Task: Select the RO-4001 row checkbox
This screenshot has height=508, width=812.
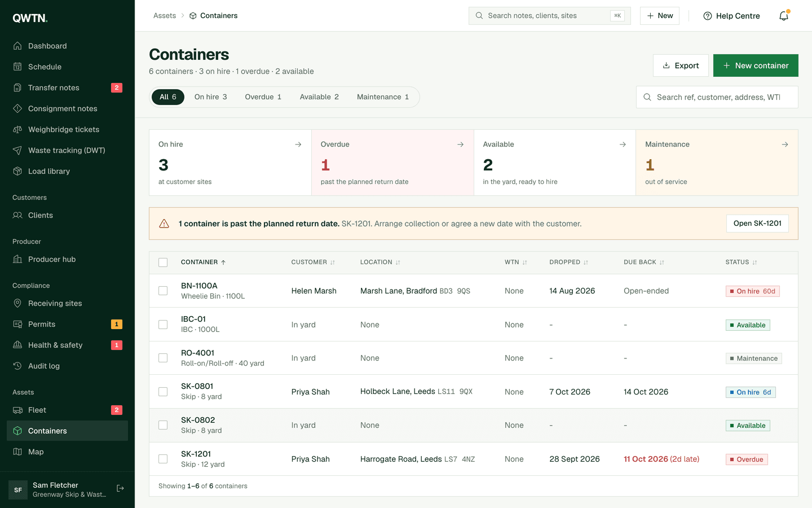Action: tap(163, 358)
